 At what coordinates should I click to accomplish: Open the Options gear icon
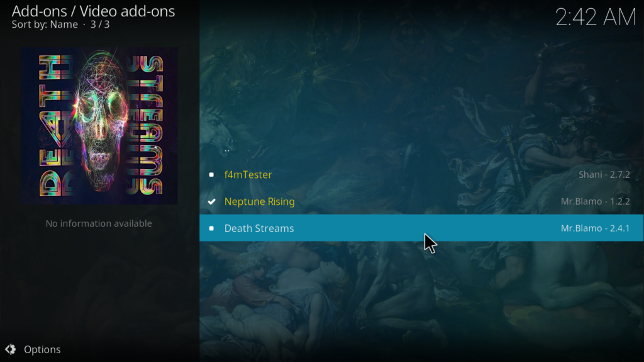click(x=10, y=349)
